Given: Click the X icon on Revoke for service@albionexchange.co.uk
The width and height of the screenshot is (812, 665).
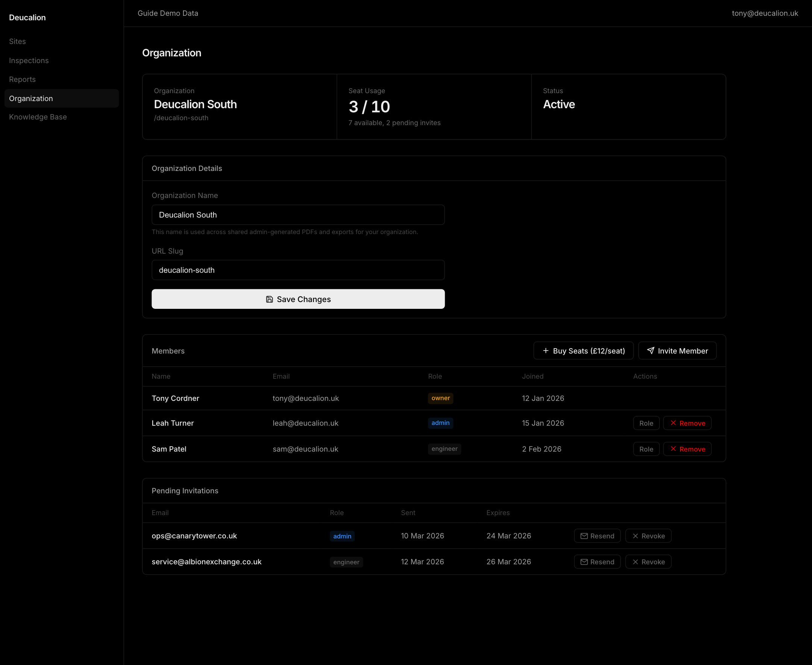Looking at the screenshot, I should click(635, 562).
